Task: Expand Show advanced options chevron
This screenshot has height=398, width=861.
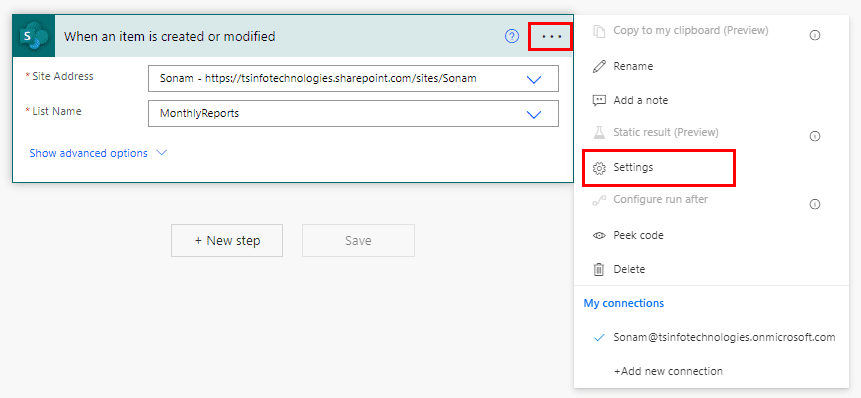Action: (161, 153)
